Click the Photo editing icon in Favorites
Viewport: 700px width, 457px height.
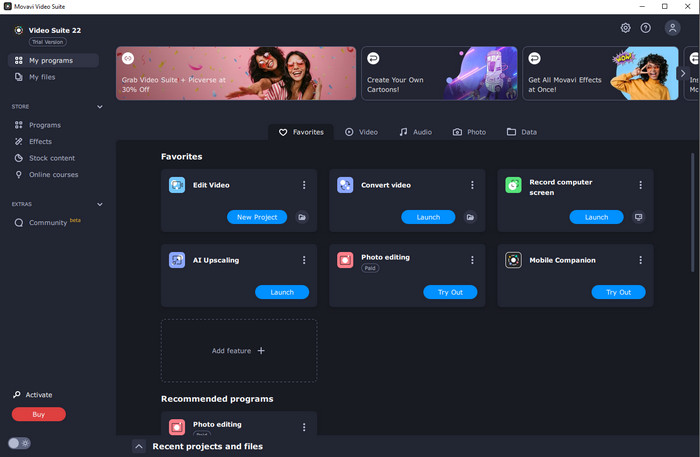pos(345,260)
